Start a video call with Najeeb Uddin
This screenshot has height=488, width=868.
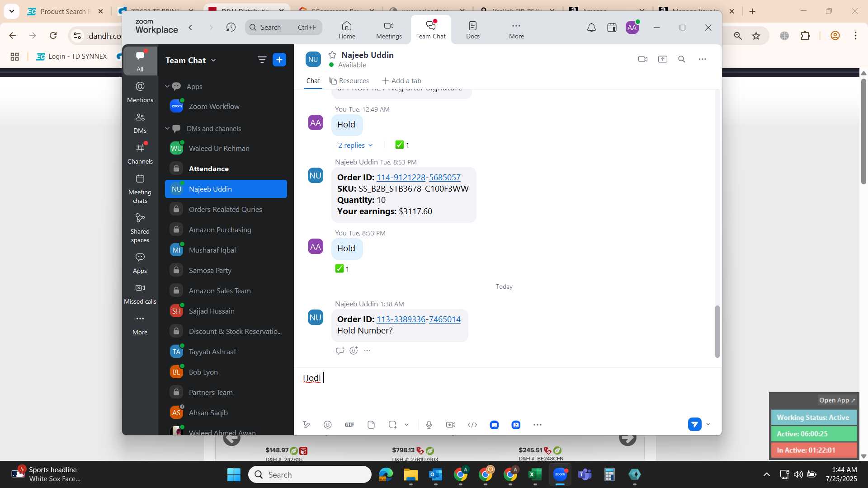[643, 59]
